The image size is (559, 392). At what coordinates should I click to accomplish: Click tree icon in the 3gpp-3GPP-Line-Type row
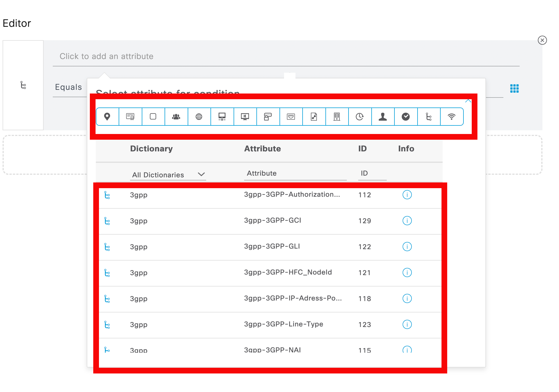[x=107, y=325]
